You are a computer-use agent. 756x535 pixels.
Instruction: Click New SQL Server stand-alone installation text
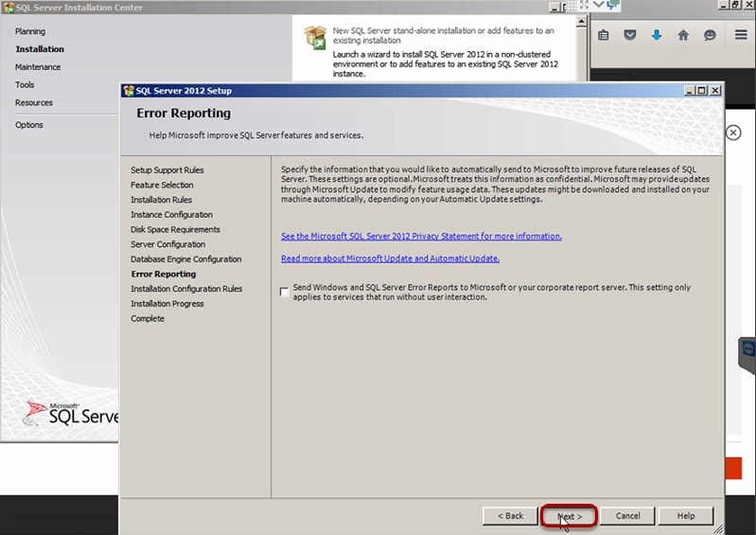pyautogui.click(x=443, y=35)
